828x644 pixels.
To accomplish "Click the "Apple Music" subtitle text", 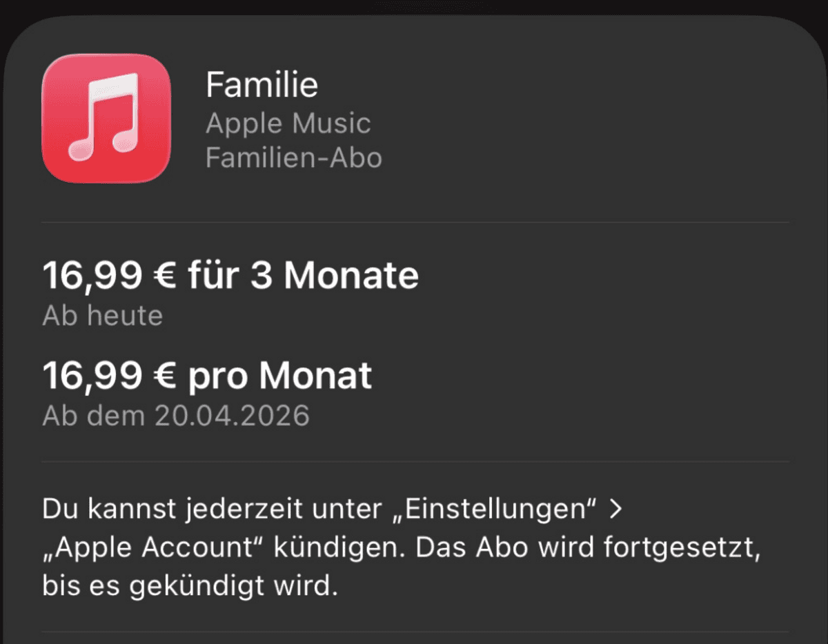I will click(x=288, y=124).
